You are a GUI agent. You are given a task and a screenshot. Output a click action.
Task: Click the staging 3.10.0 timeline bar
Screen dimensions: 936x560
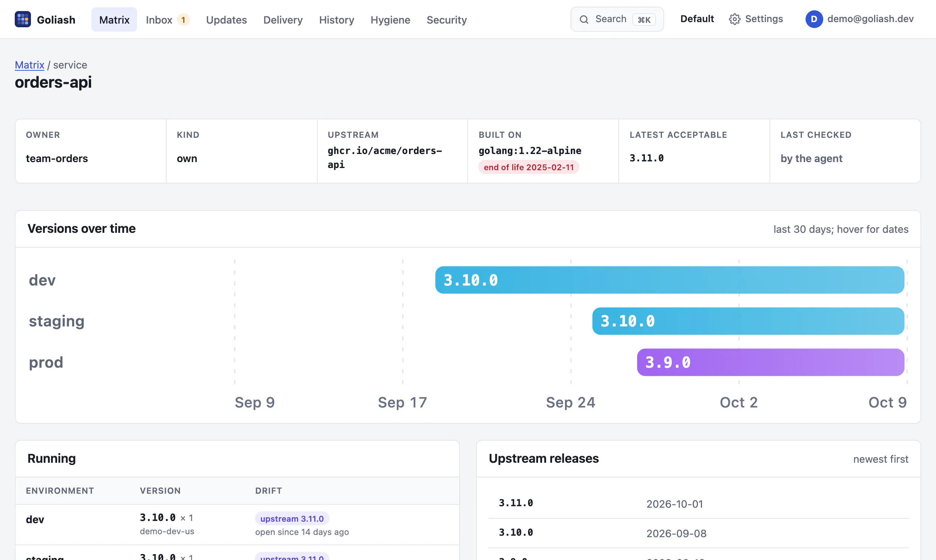pos(748,321)
